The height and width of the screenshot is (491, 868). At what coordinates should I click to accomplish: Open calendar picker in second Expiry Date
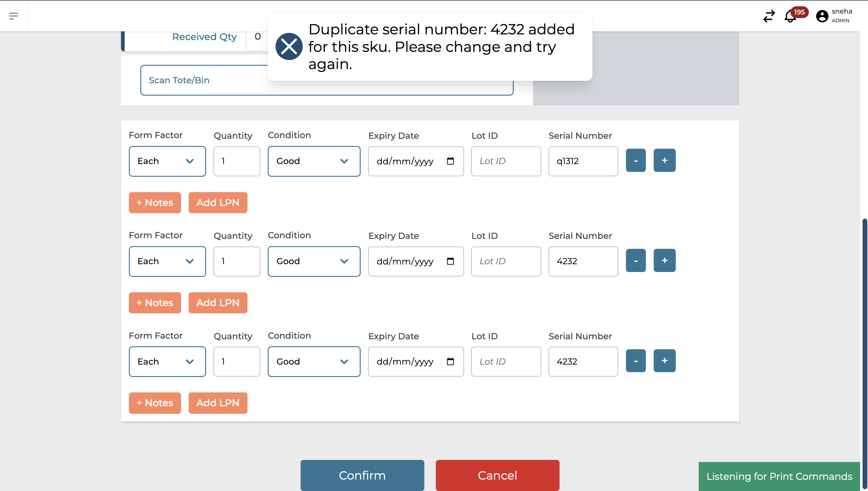450,261
